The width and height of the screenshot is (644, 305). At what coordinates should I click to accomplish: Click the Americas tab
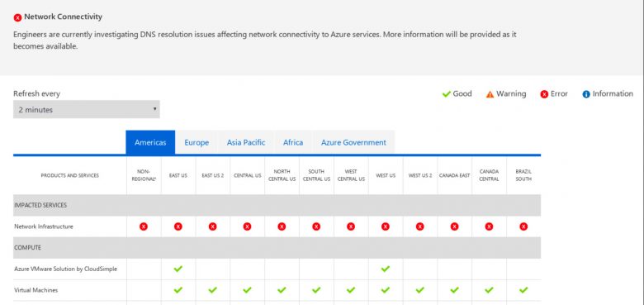click(x=150, y=143)
